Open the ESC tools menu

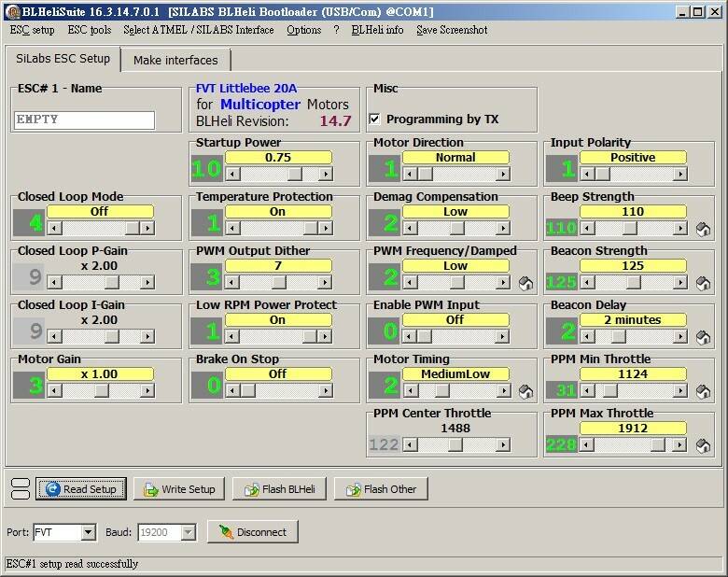(x=89, y=30)
